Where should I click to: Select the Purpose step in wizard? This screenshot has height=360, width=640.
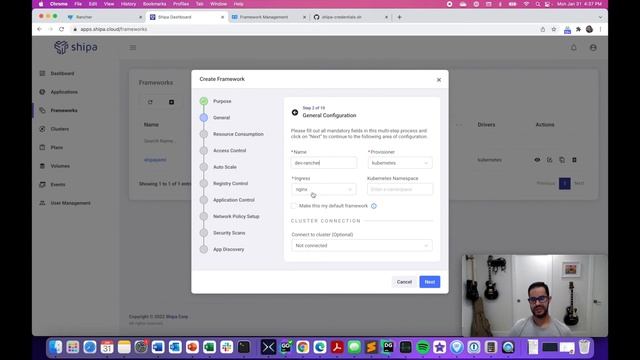click(x=222, y=101)
